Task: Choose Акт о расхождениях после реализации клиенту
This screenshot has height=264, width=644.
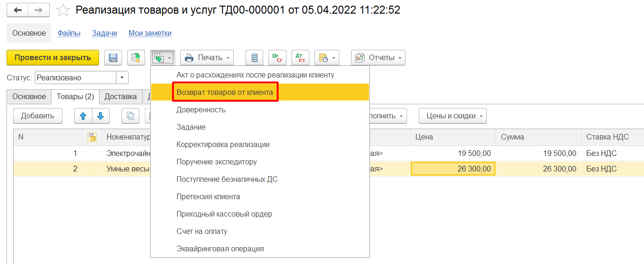Action: point(260,75)
